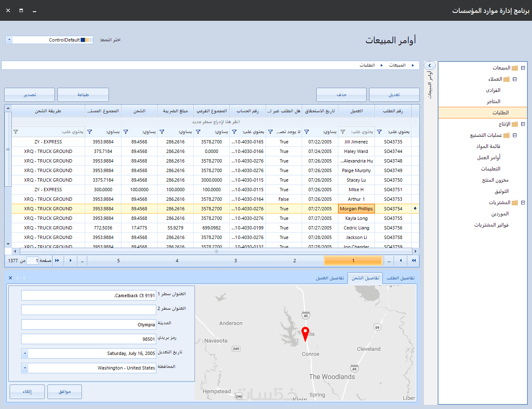Go to last page with pager double-arrow
532x409 pixels.
pyautogui.click(x=57, y=261)
